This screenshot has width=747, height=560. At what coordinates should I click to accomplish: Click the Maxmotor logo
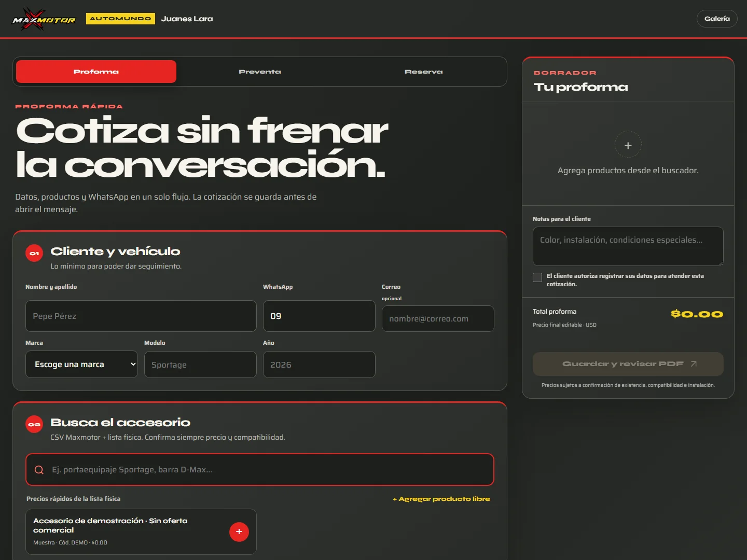click(x=44, y=19)
